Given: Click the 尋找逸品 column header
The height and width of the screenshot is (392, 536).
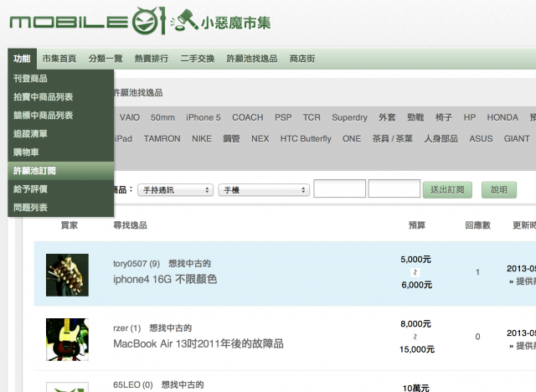Looking at the screenshot, I should [x=131, y=225].
